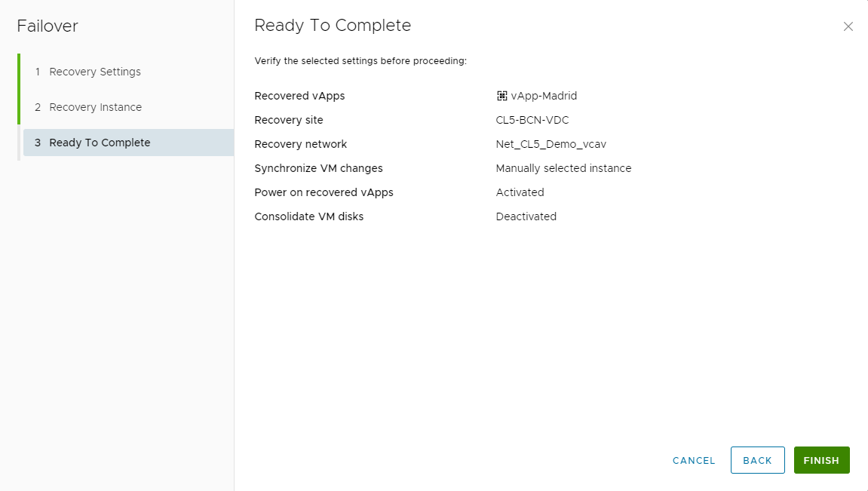Click the Net_CL5_Demo_vcav network value
868x491 pixels.
tap(551, 145)
